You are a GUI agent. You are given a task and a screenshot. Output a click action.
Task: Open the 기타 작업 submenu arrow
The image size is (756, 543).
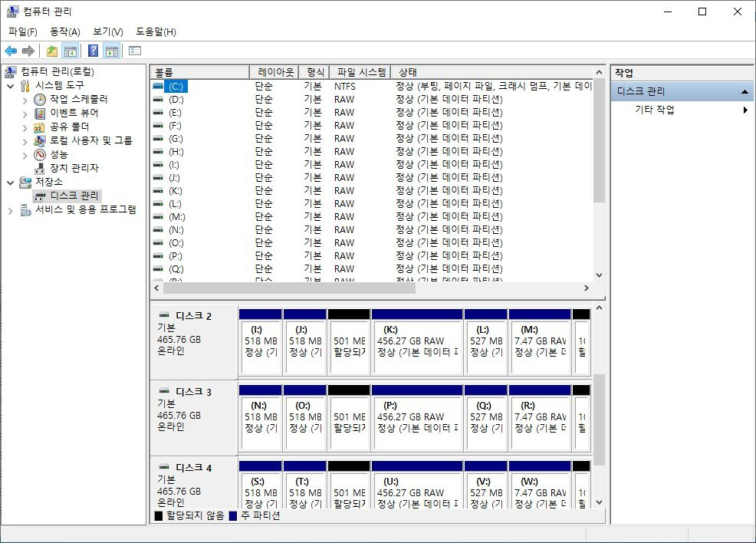[x=745, y=110]
